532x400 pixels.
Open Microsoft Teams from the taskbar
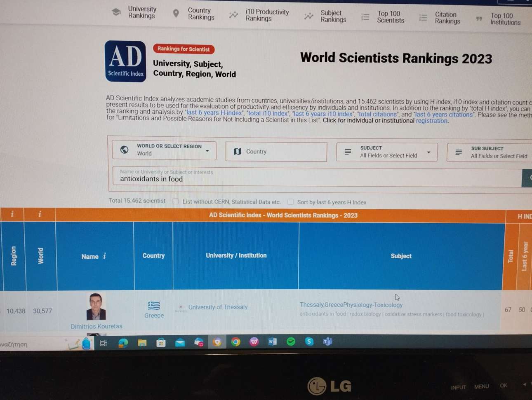click(x=328, y=342)
